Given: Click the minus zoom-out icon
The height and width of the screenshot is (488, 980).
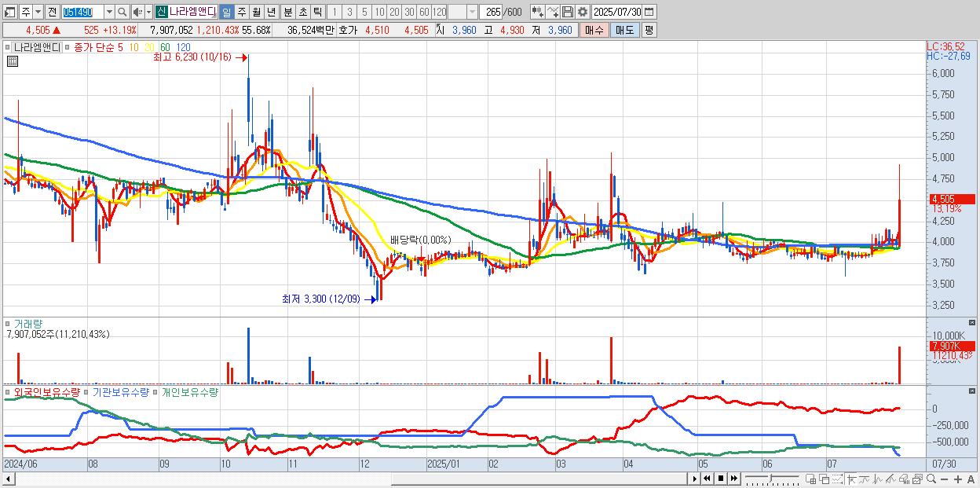Looking at the screenshot, I should (944, 479).
